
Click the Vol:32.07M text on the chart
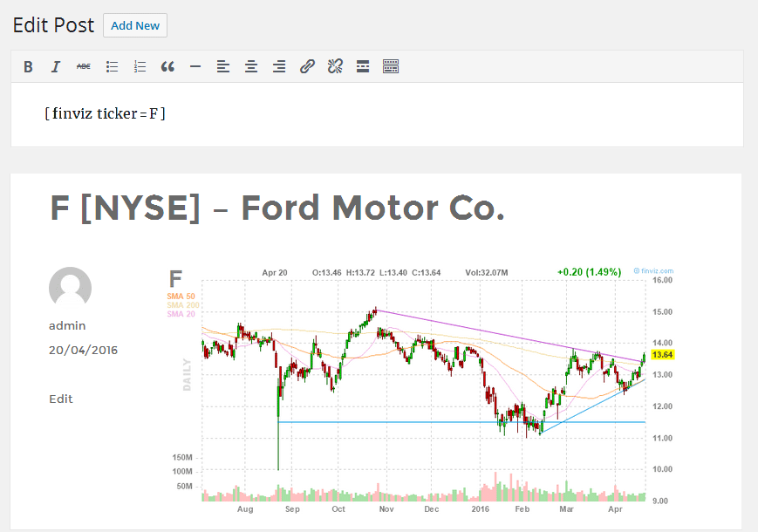(x=487, y=272)
